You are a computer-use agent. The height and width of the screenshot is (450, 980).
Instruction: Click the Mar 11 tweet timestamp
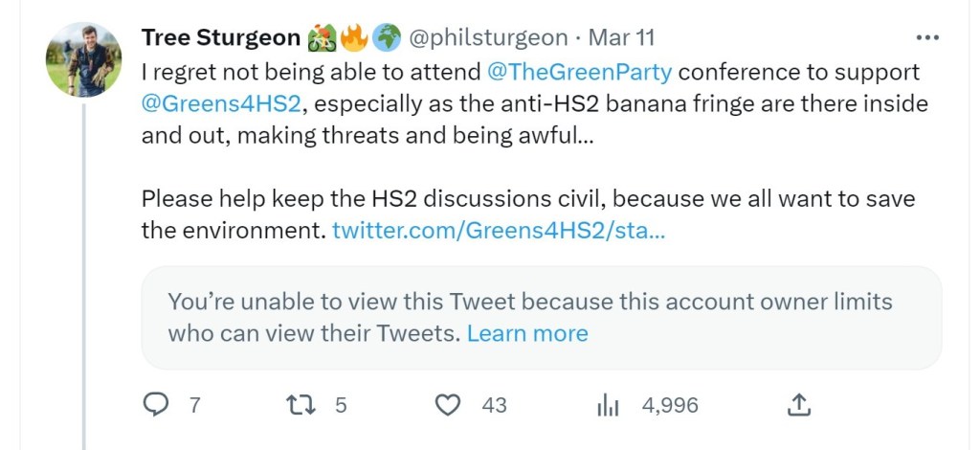tap(621, 38)
